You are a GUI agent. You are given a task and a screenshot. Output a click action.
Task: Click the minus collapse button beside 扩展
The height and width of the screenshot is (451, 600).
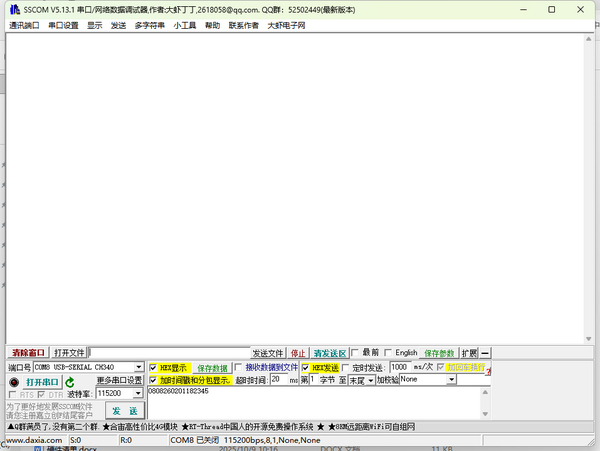485,353
